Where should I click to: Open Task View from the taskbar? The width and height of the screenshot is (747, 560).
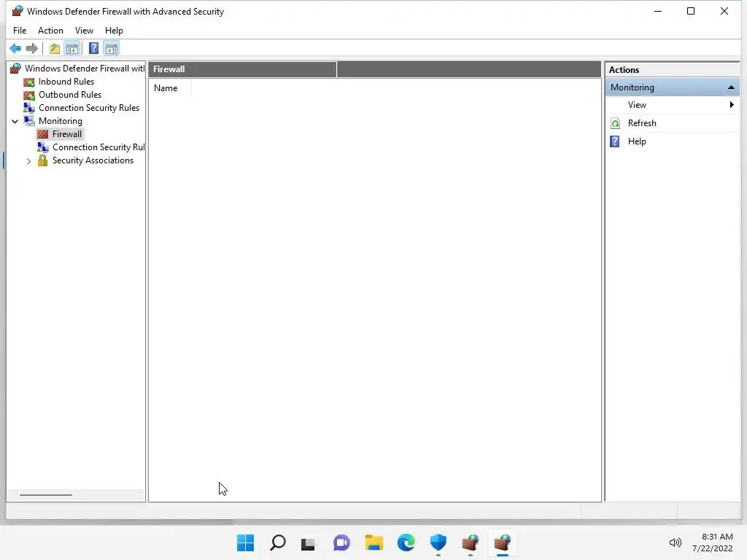pyautogui.click(x=309, y=542)
